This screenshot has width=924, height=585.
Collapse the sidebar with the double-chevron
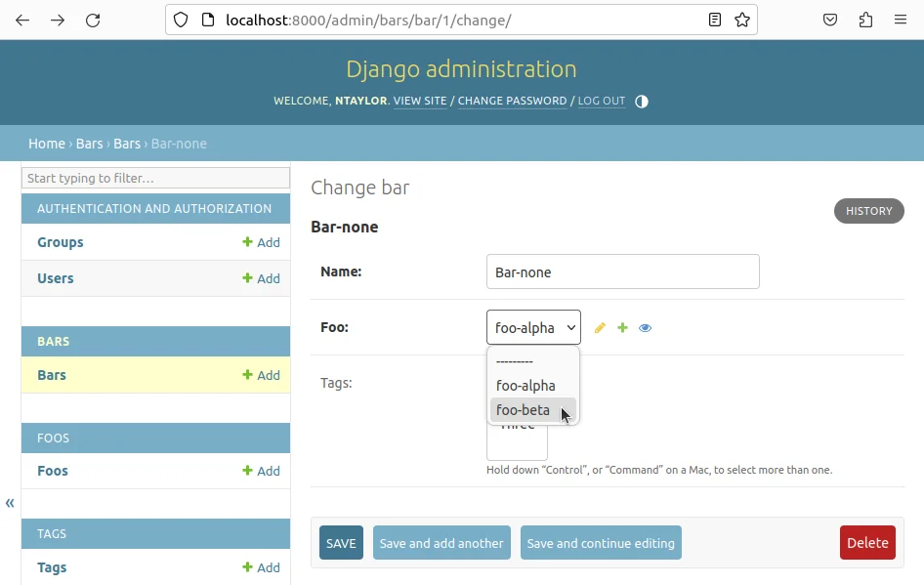tap(10, 503)
